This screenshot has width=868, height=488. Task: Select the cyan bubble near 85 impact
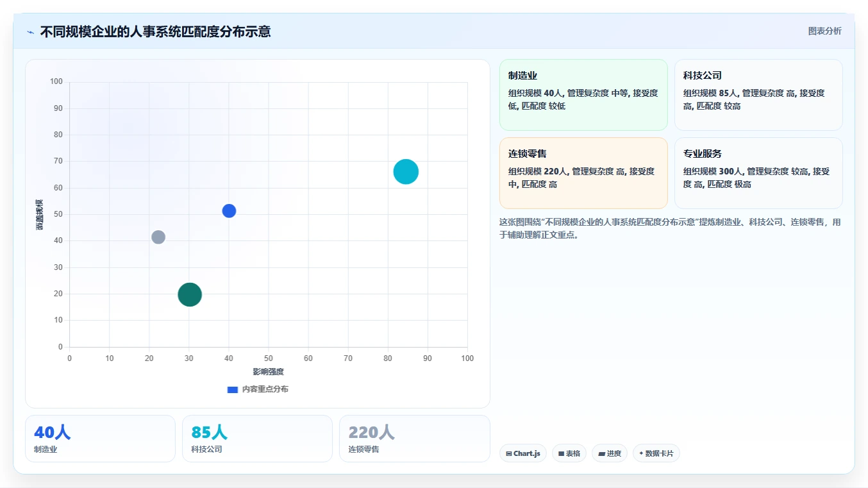(x=406, y=171)
